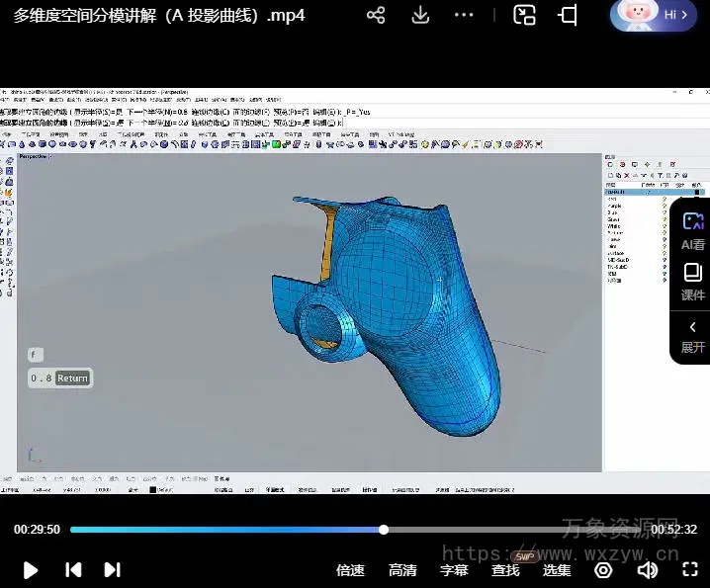This screenshot has height=588, width=710.
Task: Skip to the next video
Action: click(112, 569)
